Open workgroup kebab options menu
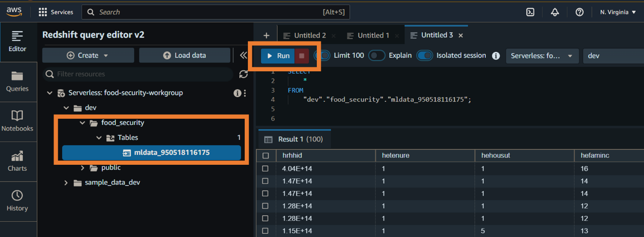 coord(245,93)
